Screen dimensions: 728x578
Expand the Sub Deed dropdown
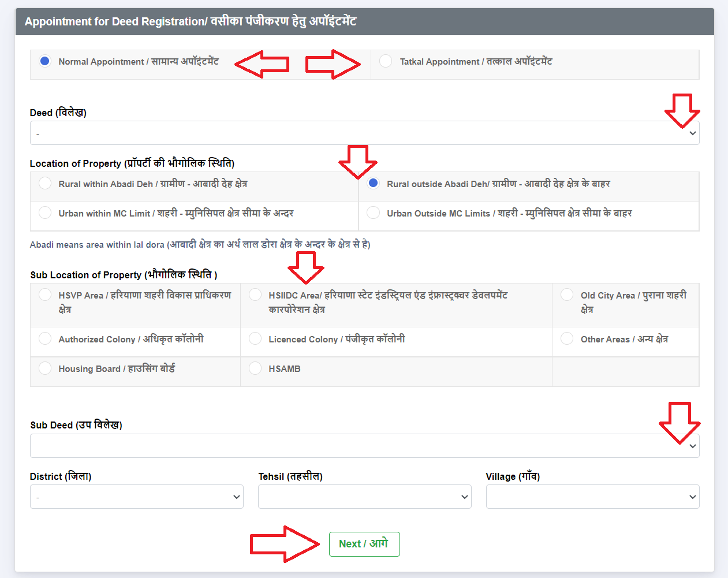[364, 446]
